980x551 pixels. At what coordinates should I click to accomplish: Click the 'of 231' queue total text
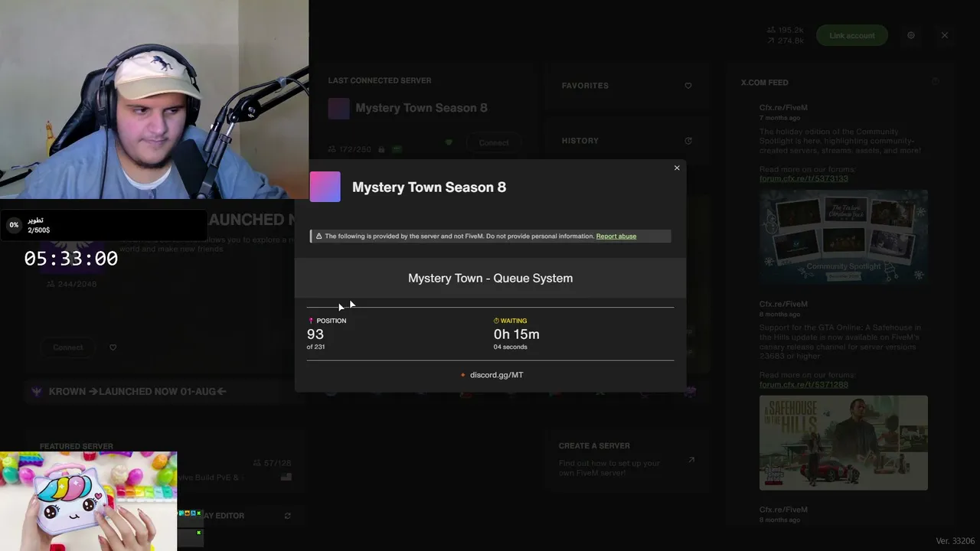[315, 347]
